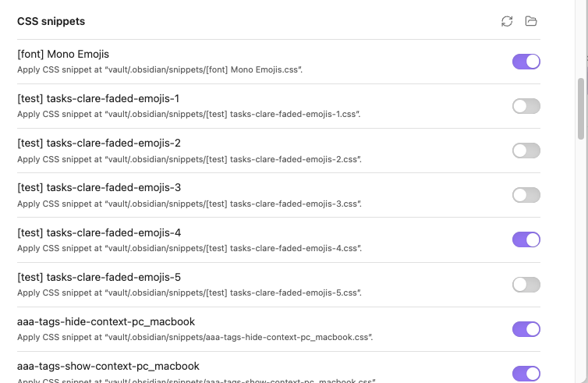Viewport: 588px width, 383px height.
Task: Click the settings pane vertical scrollbar
Action: pyautogui.click(x=581, y=108)
